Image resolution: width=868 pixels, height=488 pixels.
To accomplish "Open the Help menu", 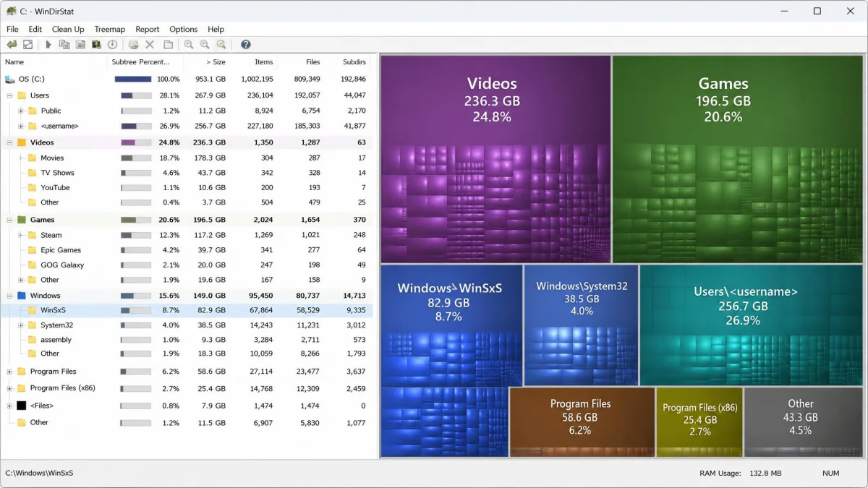I will point(216,29).
